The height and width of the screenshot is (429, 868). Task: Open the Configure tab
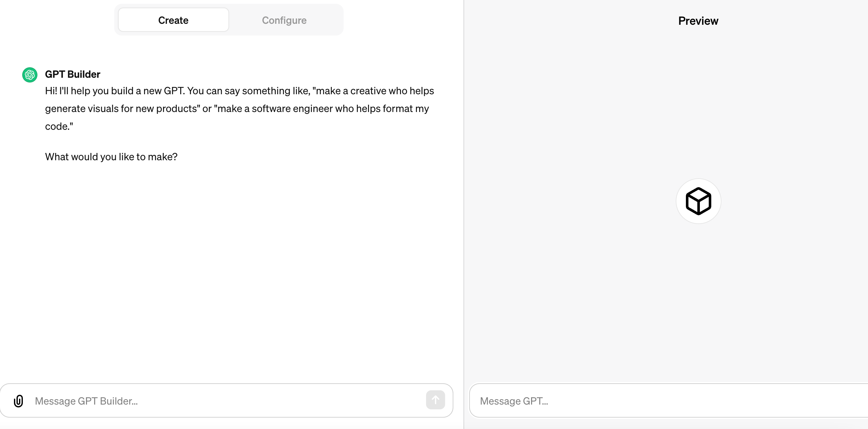pos(284,20)
